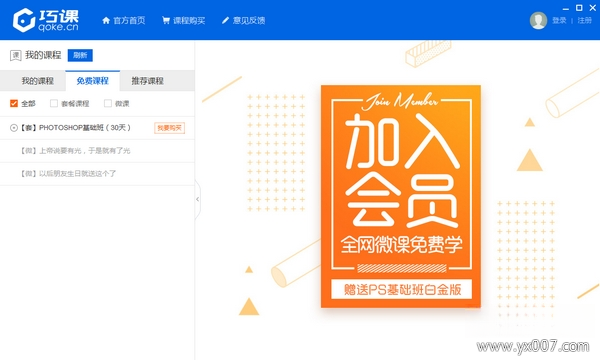
Task: Enable the 微课 checkbox
Action: pyautogui.click(x=108, y=103)
